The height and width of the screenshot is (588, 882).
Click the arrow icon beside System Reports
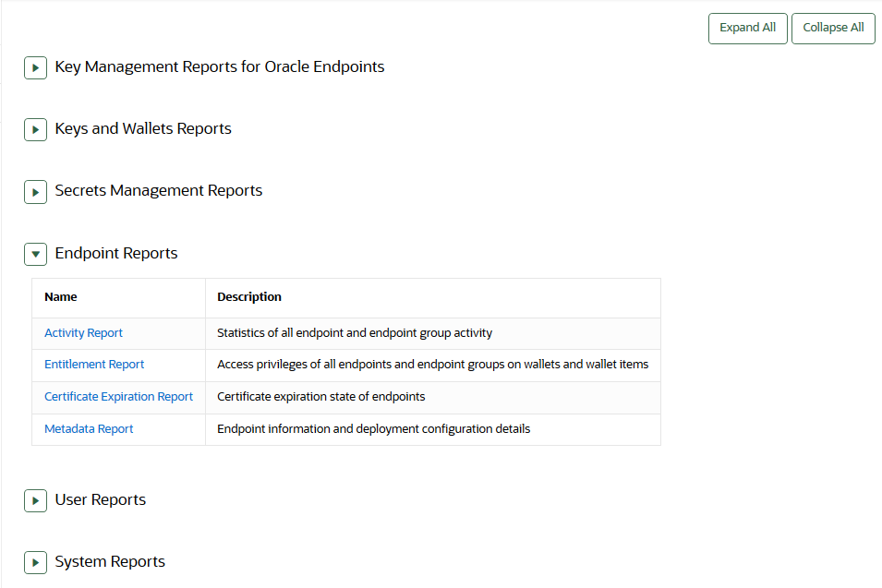click(x=35, y=561)
